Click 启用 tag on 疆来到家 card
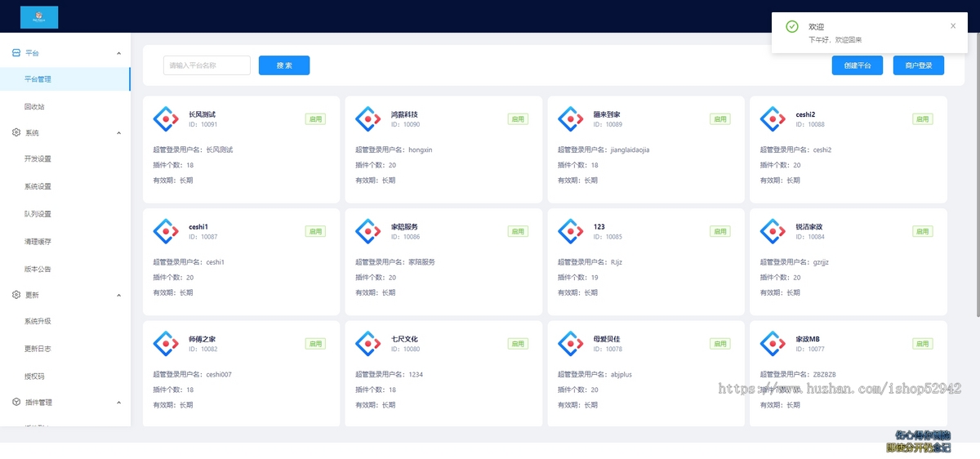 (720, 119)
